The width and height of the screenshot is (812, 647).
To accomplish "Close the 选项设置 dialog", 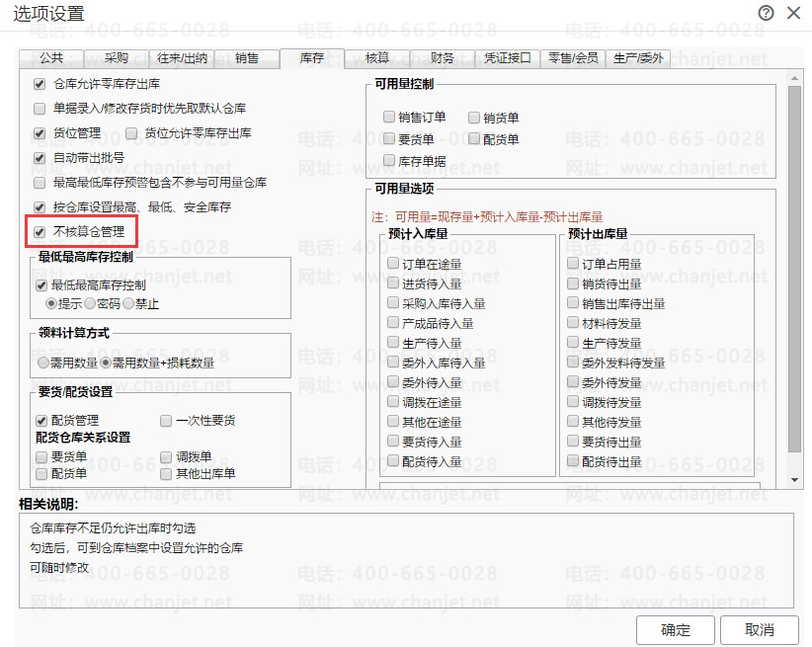I will [794, 13].
